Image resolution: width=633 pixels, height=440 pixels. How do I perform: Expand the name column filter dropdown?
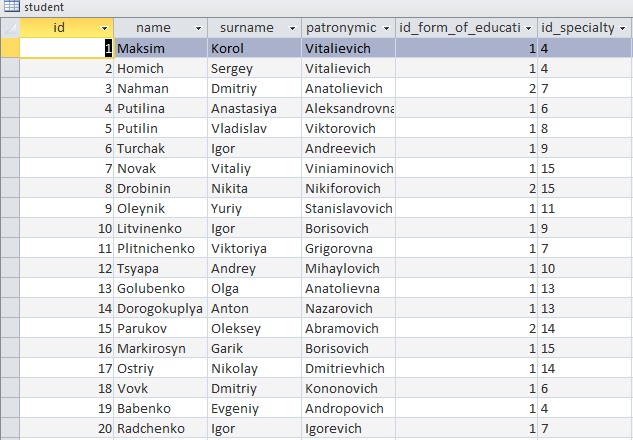tap(198, 28)
